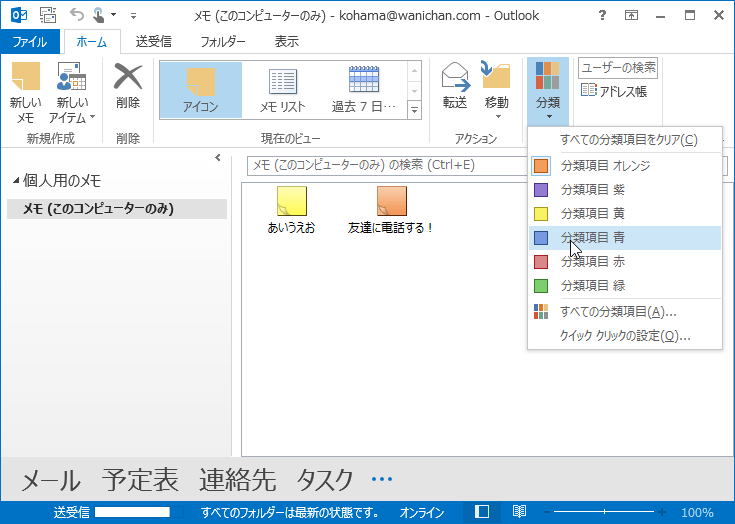Viewport: 735px width, 524px height.
Task: Switch to reading view status icon
Action: pyautogui.click(x=519, y=511)
